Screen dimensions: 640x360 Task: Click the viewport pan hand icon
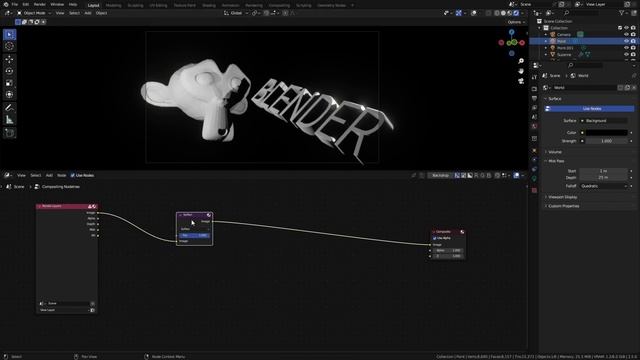[x=521, y=71]
